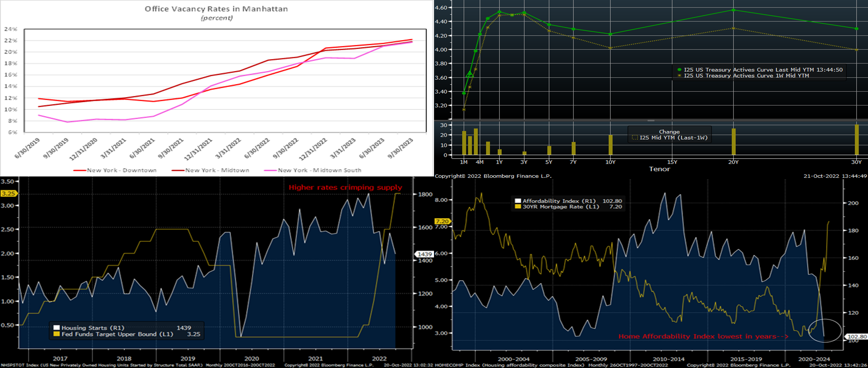The height and width of the screenshot is (368, 868).
Task: Click the Tenor axis title
Action: (x=660, y=169)
